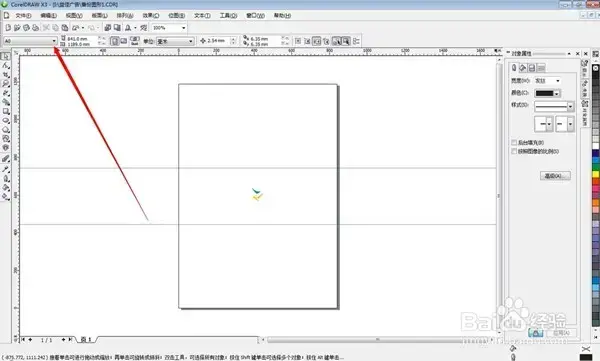Click the Undo arrow icon

click(x=76, y=28)
